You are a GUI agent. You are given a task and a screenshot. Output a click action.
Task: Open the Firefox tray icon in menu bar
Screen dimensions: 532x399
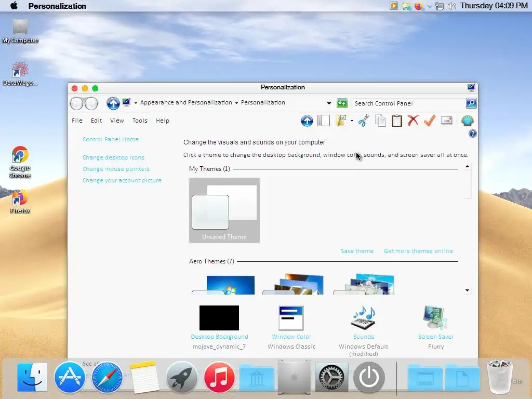(419, 6)
